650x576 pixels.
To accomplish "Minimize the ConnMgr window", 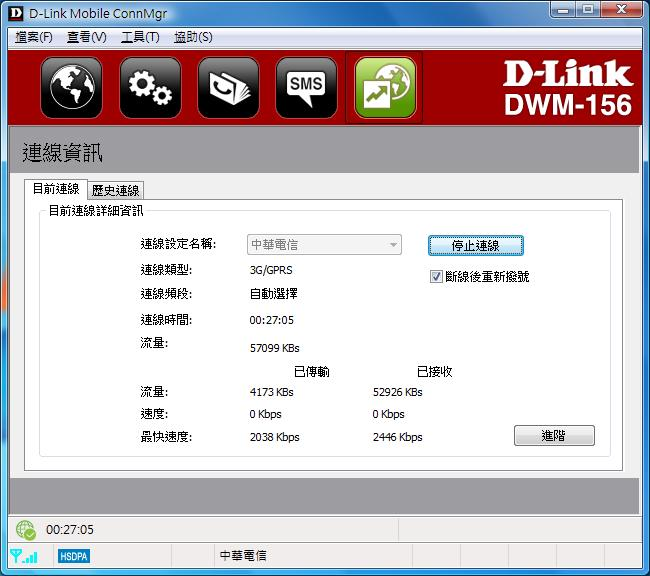I will tap(563, 10).
